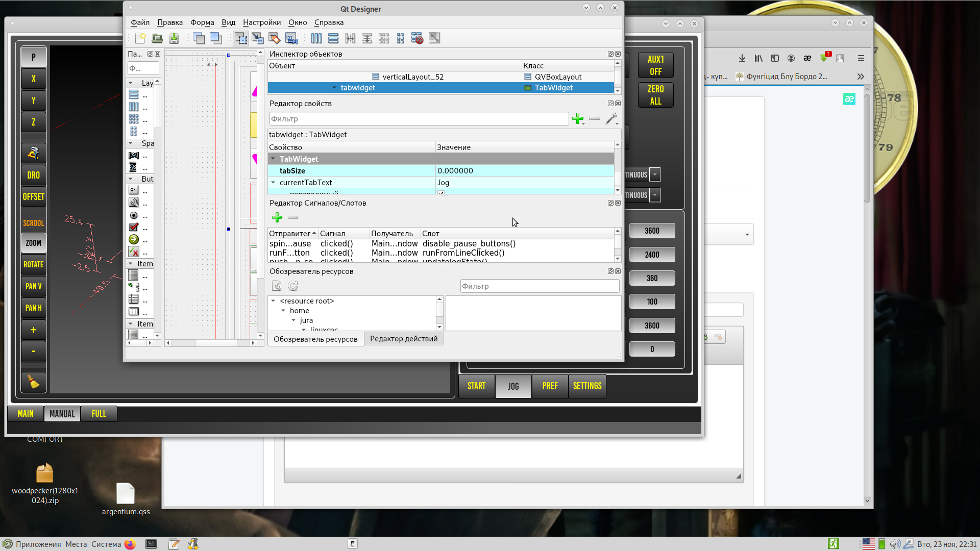Viewport: 980px width, 551px height.
Task: Pick the Radio Button widget in widget box
Action: [134, 216]
